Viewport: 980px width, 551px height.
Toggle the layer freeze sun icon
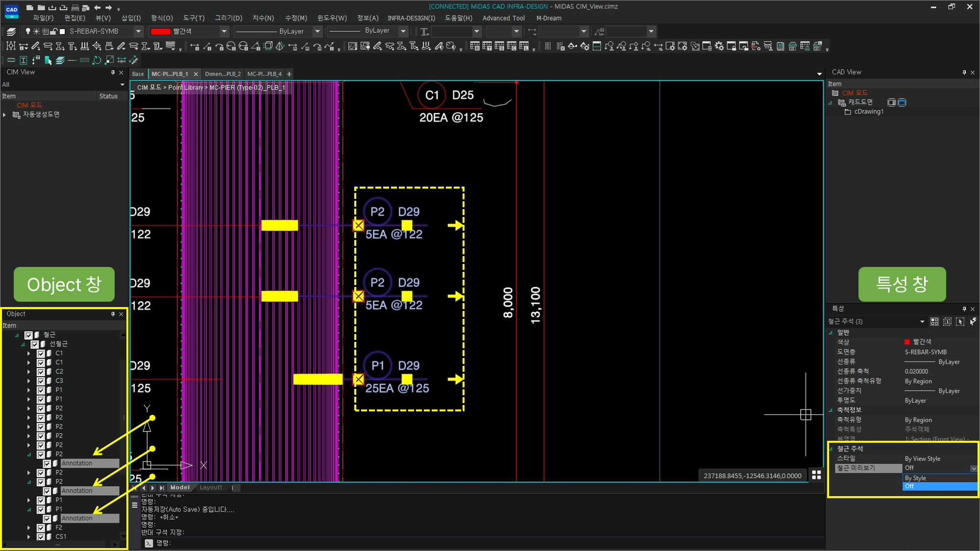[36, 31]
